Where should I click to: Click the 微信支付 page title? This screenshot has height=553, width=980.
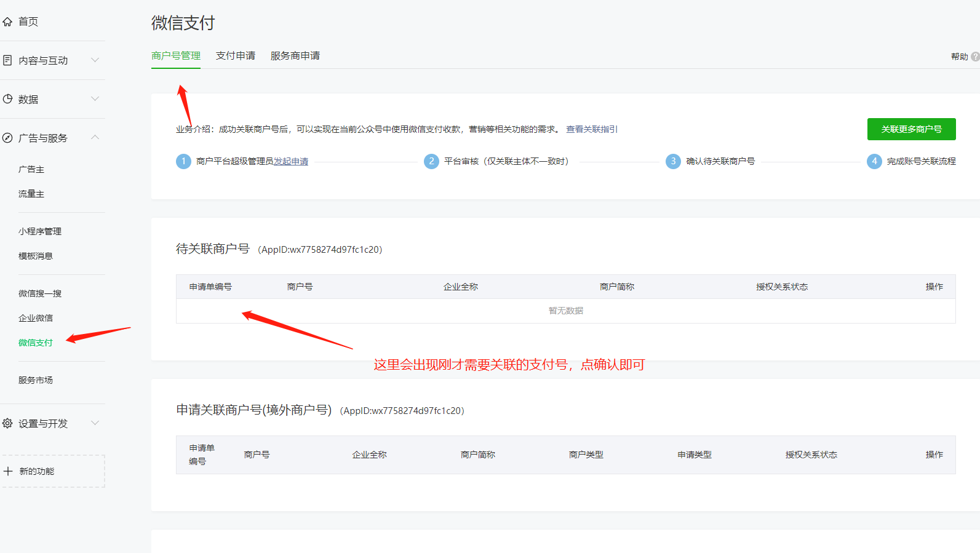183,23
